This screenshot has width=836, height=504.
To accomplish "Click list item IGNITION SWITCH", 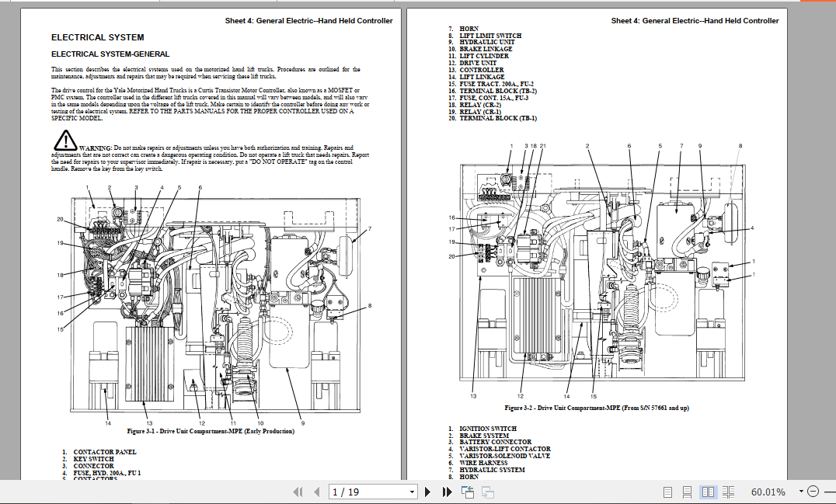I will (482, 429).
